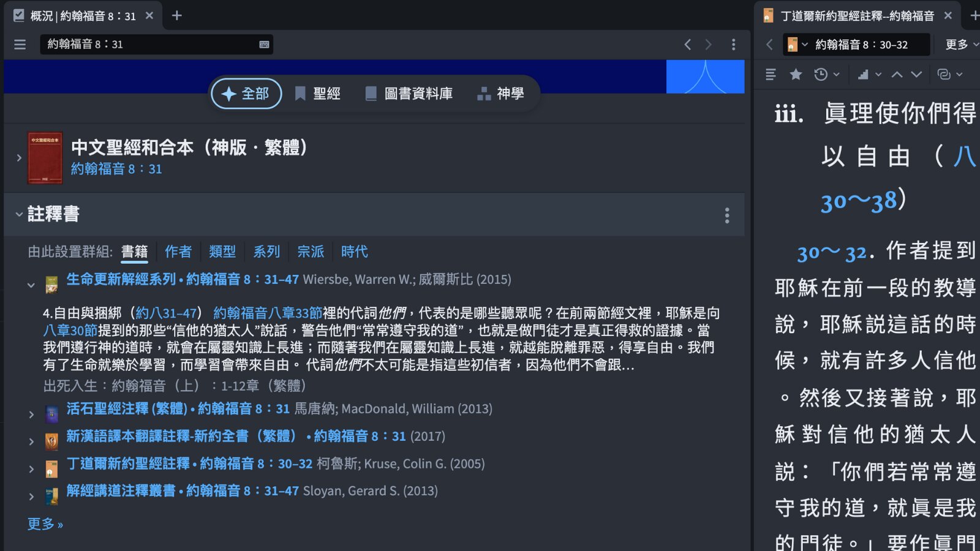
Task: Switch to the 聖經 filter tab
Action: 318,93
